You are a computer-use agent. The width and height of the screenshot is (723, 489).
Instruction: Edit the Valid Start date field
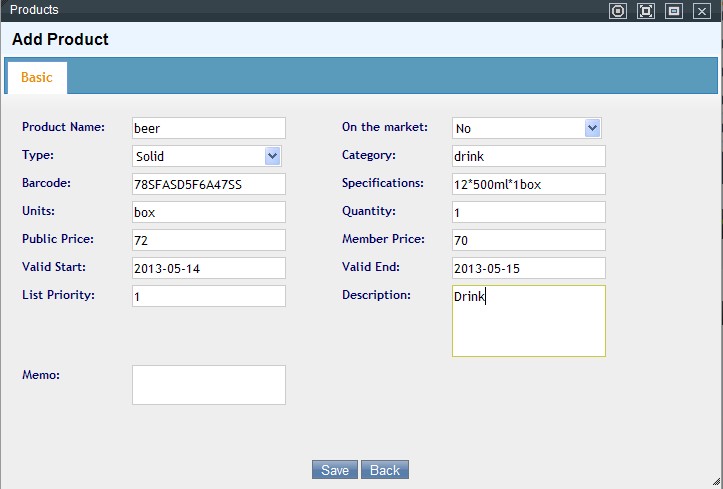[x=208, y=268]
